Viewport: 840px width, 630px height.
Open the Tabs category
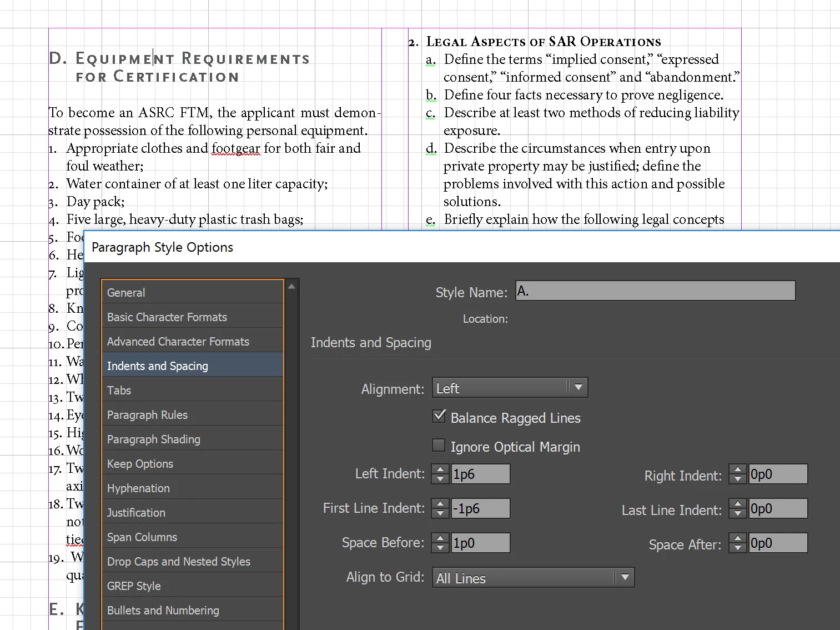pyautogui.click(x=193, y=390)
